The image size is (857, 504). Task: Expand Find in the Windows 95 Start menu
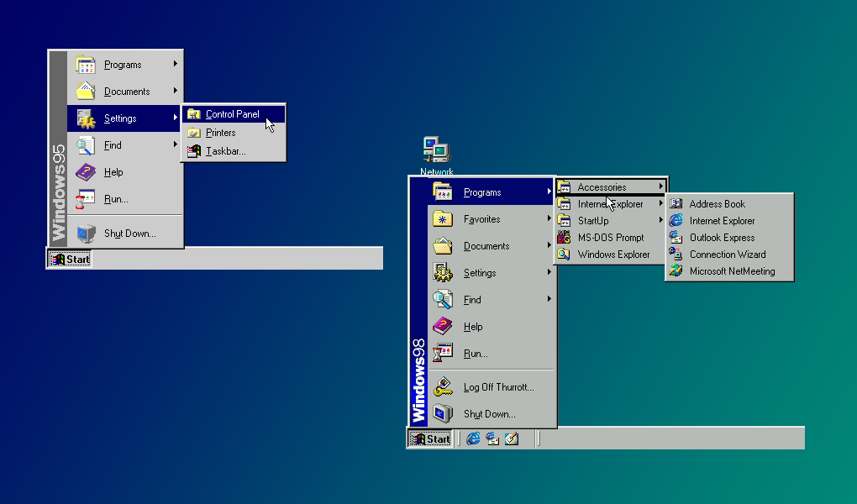[x=113, y=144]
